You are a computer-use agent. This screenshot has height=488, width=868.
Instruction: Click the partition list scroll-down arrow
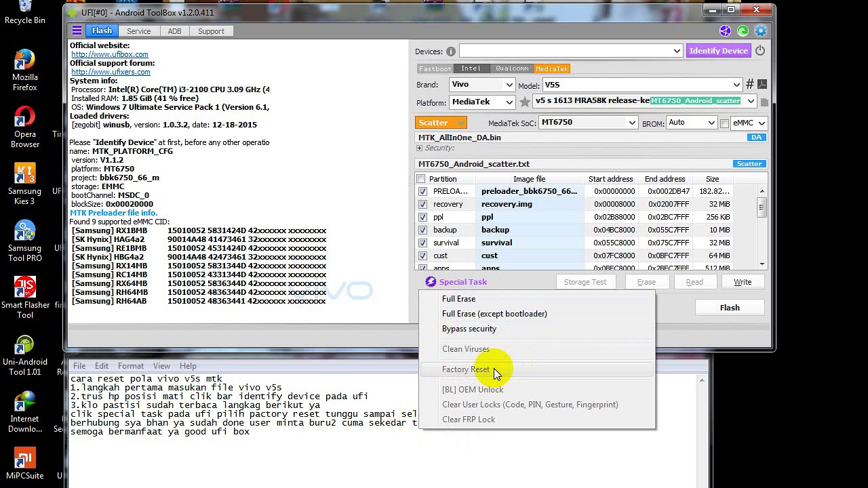coord(762,264)
